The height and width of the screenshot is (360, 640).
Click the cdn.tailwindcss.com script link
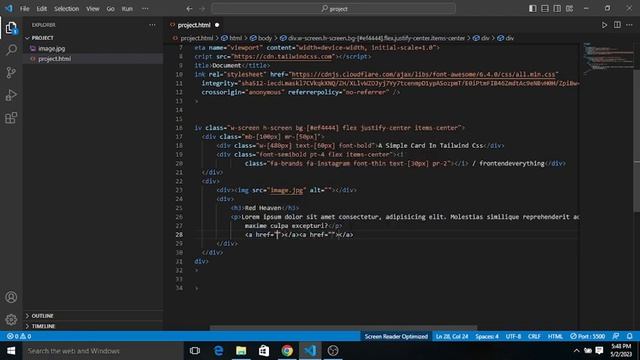coord(282,57)
